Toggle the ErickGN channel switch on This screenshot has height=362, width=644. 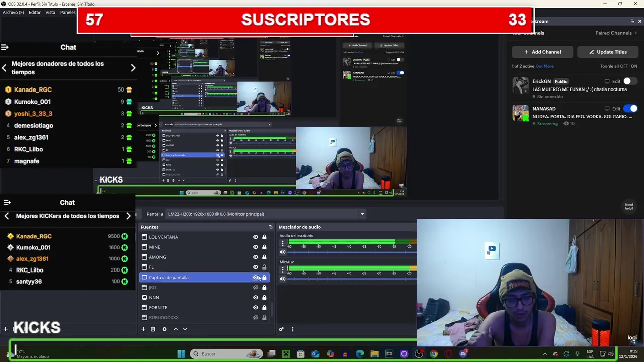pyautogui.click(x=630, y=81)
